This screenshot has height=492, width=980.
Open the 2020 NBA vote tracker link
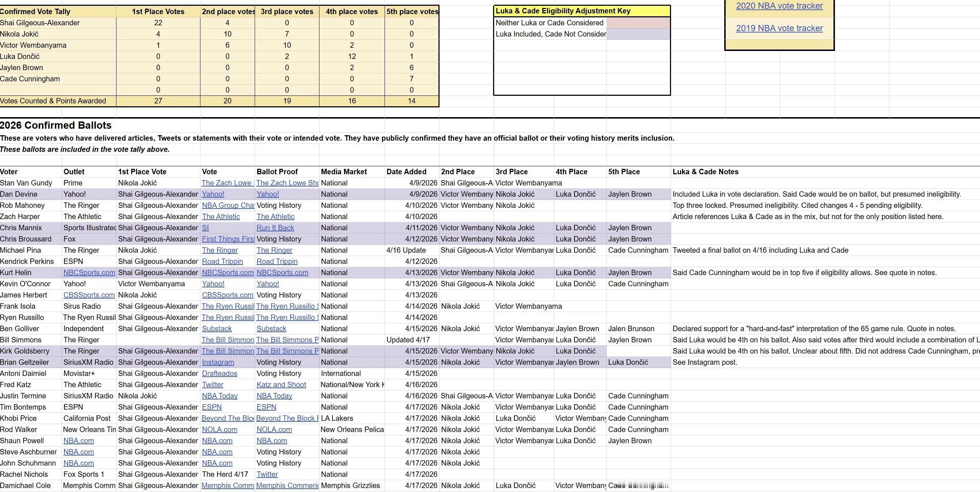click(x=779, y=6)
